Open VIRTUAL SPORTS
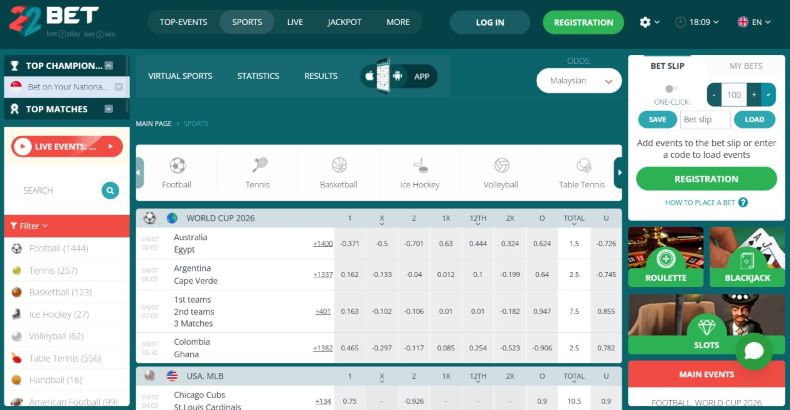The height and width of the screenshot is (410, 790). click(180, 76)
